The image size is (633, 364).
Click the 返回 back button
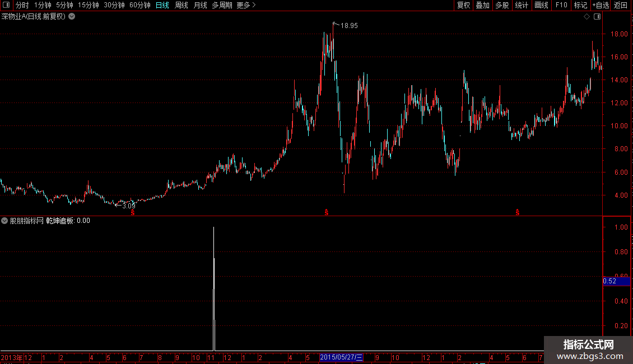point(621,5)
